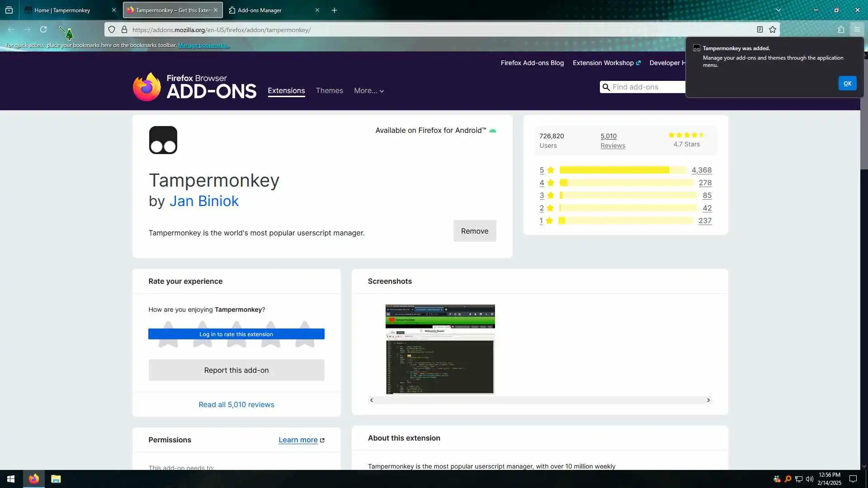Open the Extensions puzzle-piece toolbar icon
The width and height of the screenshot is (868, 488).
841,30
